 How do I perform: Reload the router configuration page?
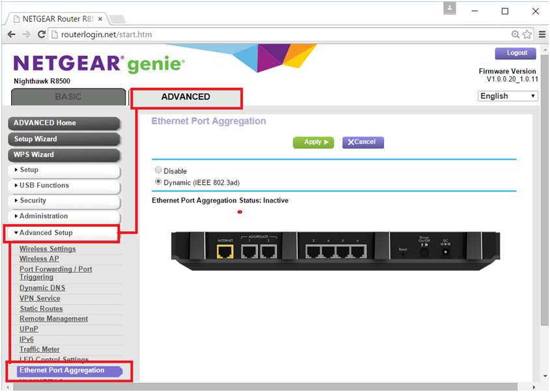(41, 34)
